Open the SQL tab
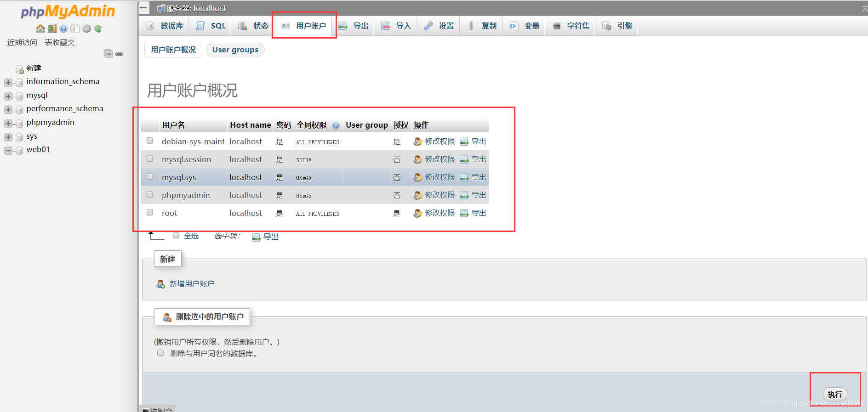Image resolution: width=868 pixels, height=412 pixels. tap(211, 26)
